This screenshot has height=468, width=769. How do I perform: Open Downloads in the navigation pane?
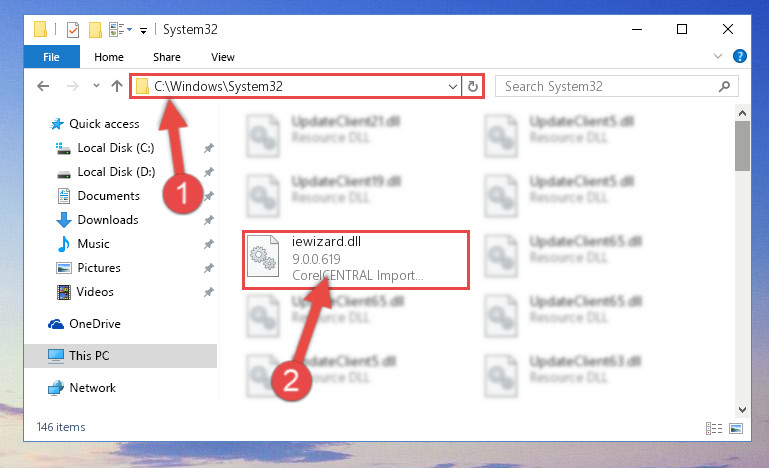point(108,220)
